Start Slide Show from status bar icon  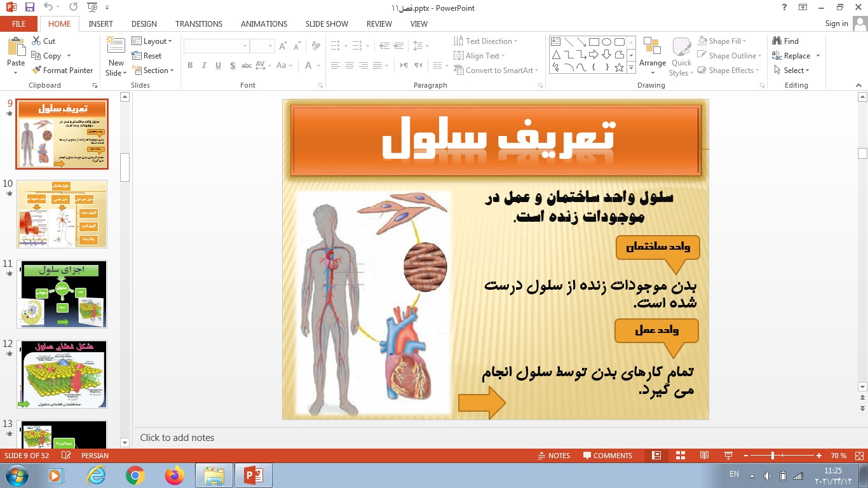coord(728,456)
